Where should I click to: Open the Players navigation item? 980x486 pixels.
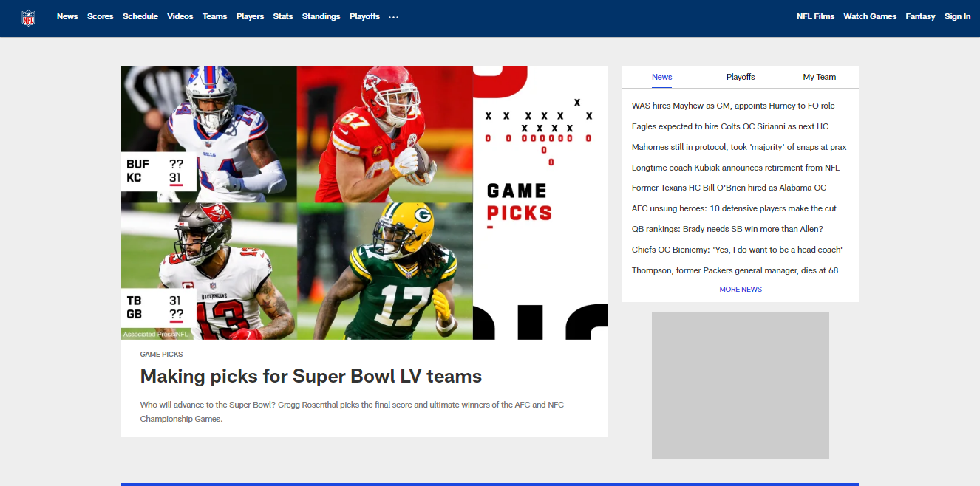pyautogui.click(x=250, y=16)
